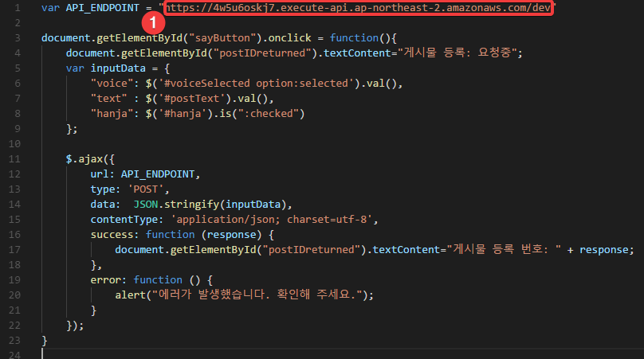Click the 'POST' type string
This screenshot has width=644, height=359.
(145, 189)
